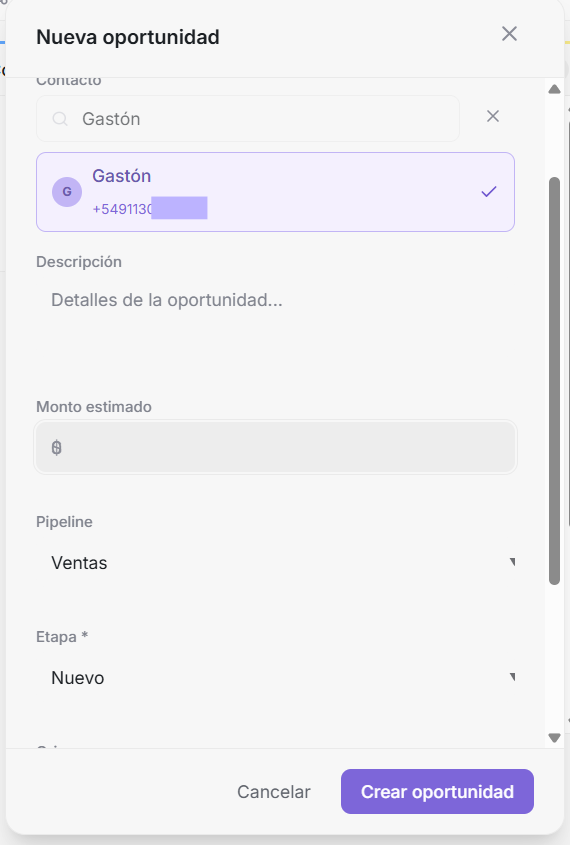Click the scrollbar up arrow
Image resolution: width=570 pixels, height=845 pixels.
tap(554, 89)
